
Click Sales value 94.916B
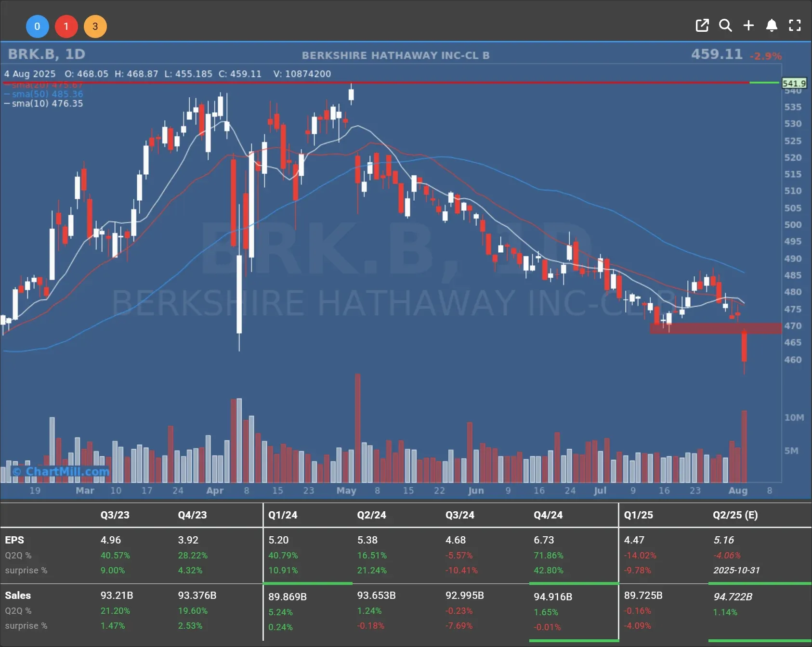point(553,597)
